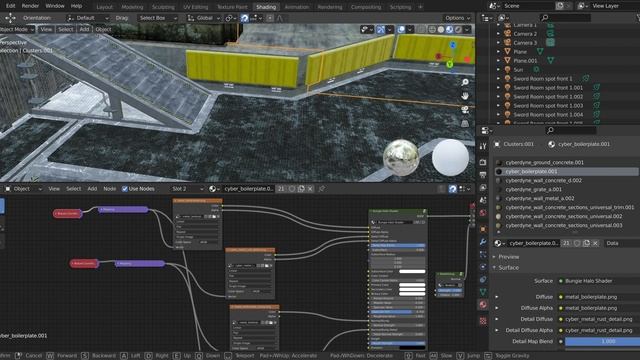
Task: Expand Sun item in outliner
Action: coord(498,70)
